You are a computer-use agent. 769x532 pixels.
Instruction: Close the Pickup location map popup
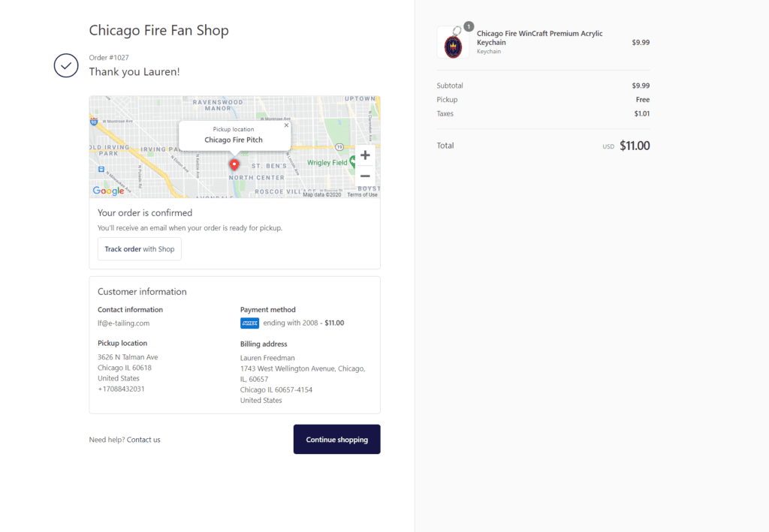tap(286, 125)
